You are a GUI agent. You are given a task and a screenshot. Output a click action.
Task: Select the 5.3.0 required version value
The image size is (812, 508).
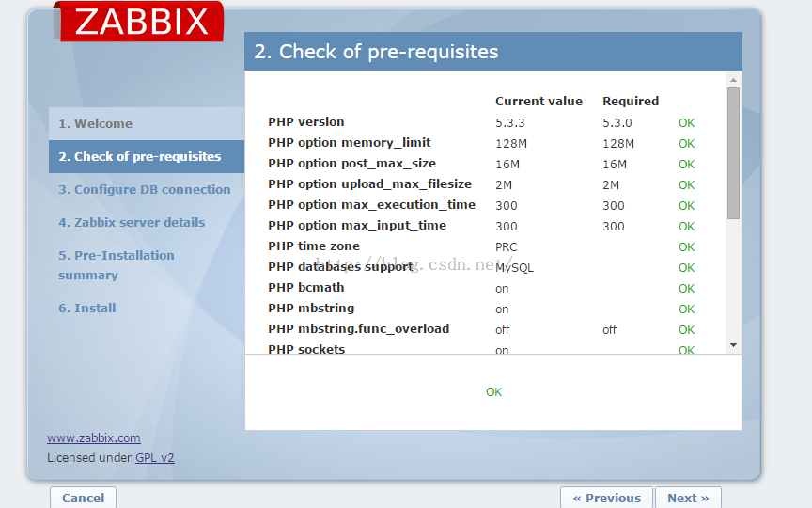[617, 123]
